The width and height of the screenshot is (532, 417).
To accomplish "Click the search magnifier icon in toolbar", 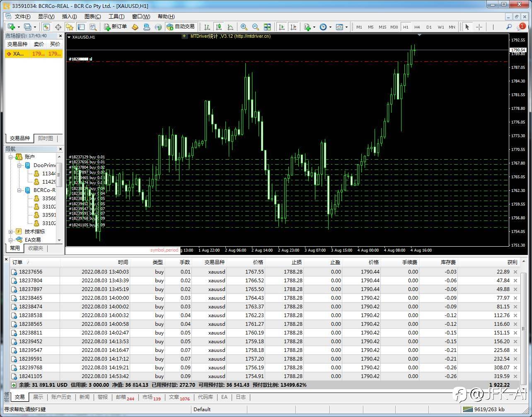I will (x=509, y=27).
